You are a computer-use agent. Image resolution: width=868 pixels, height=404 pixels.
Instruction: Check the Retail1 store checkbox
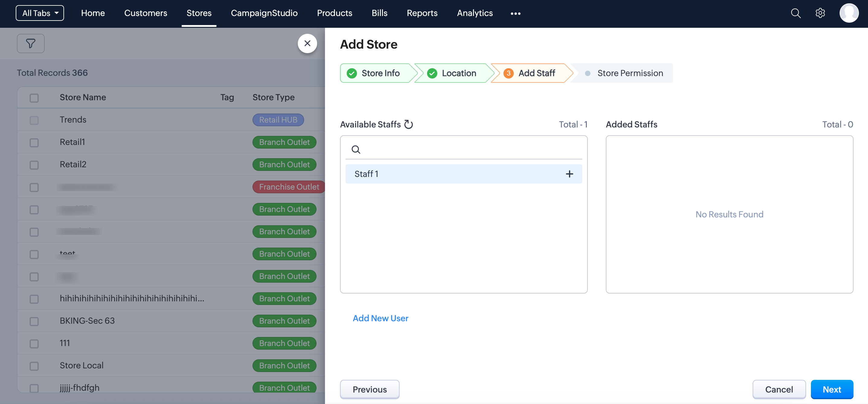coord(34,143)
